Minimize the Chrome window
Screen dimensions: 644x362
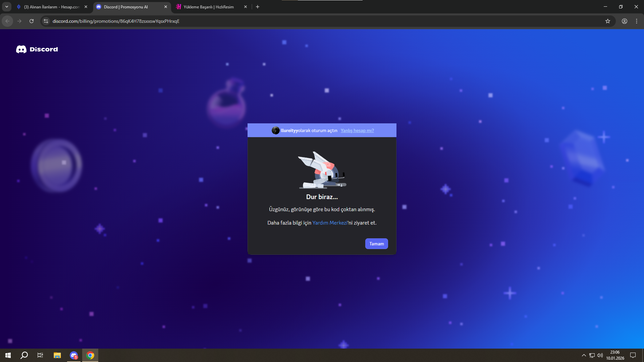[x=605, y=7]
